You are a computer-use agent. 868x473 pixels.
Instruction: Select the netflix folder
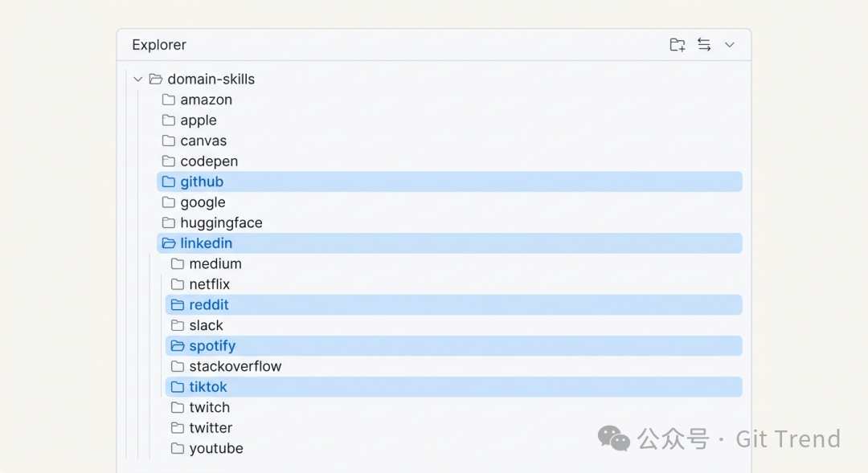(210, 284)
